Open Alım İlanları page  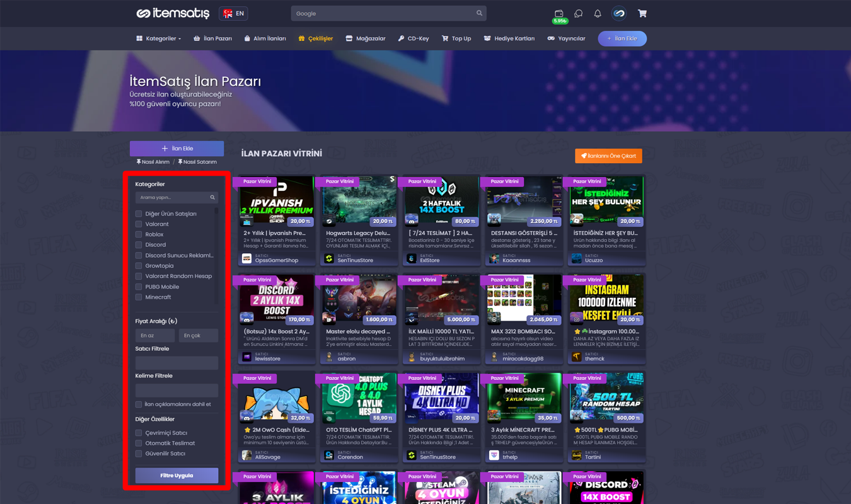point(265,38)
